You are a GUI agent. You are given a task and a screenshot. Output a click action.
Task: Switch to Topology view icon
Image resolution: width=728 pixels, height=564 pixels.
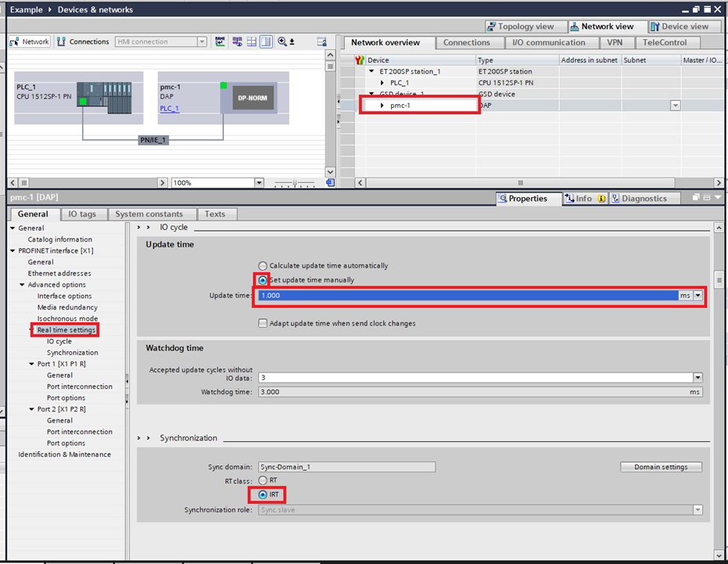point(525,26)
